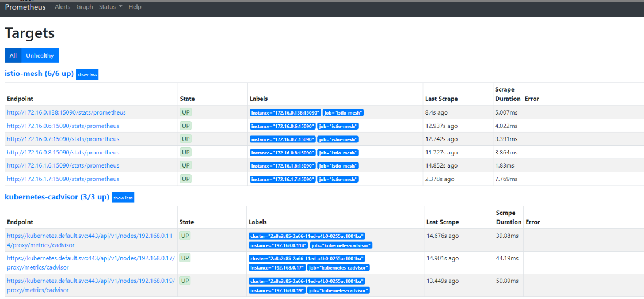Go to the Graph page
The height and width of the screenshot is (299, 644).
tap(85, 7)
